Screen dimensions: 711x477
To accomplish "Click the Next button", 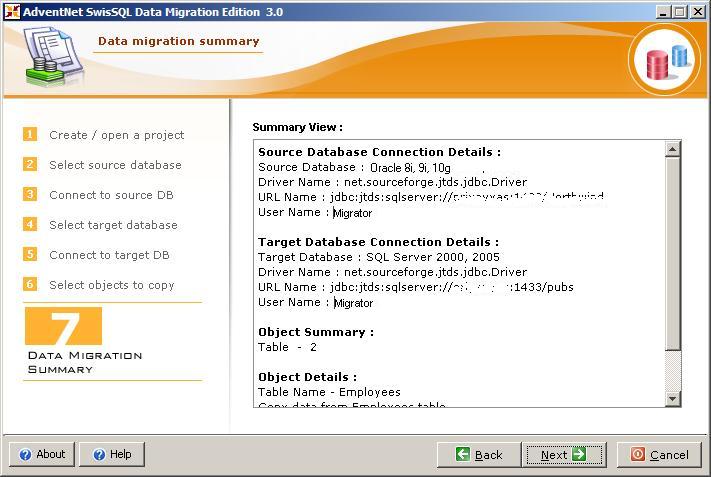I will coord(564,454).
